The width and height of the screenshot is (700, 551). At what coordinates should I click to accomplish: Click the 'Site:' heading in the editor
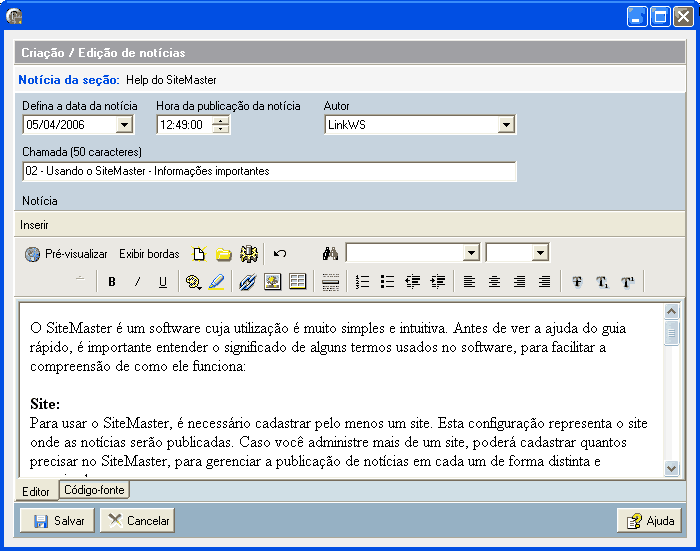[45, 404]
